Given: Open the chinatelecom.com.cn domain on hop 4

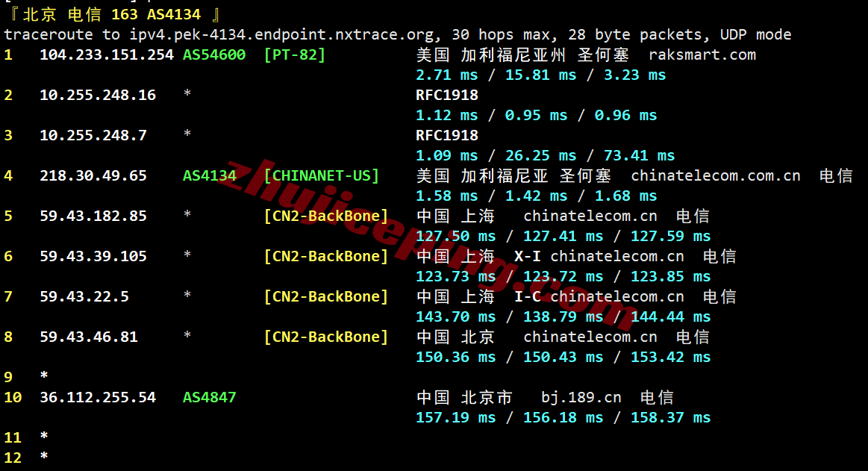Looking at the screenshot, I should (x=715, y=176).
